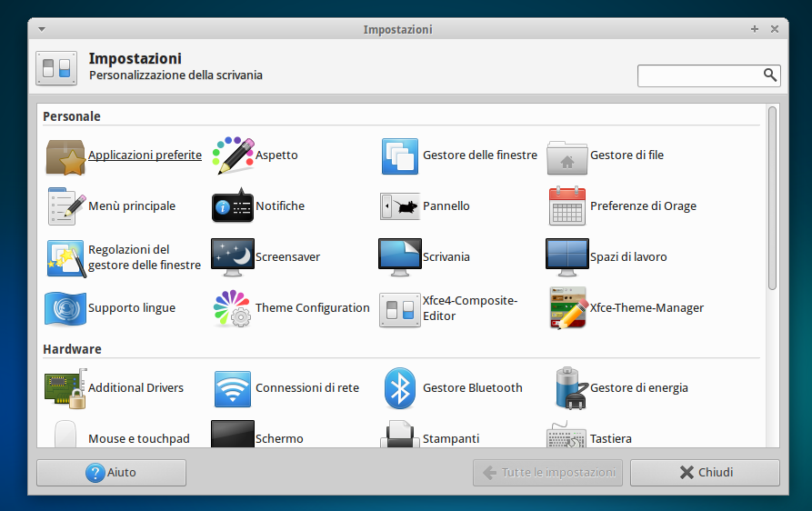Open the Menù principale icon
Image resolution: width=812 pixels, height=511 pixels.
pos(65,206)
